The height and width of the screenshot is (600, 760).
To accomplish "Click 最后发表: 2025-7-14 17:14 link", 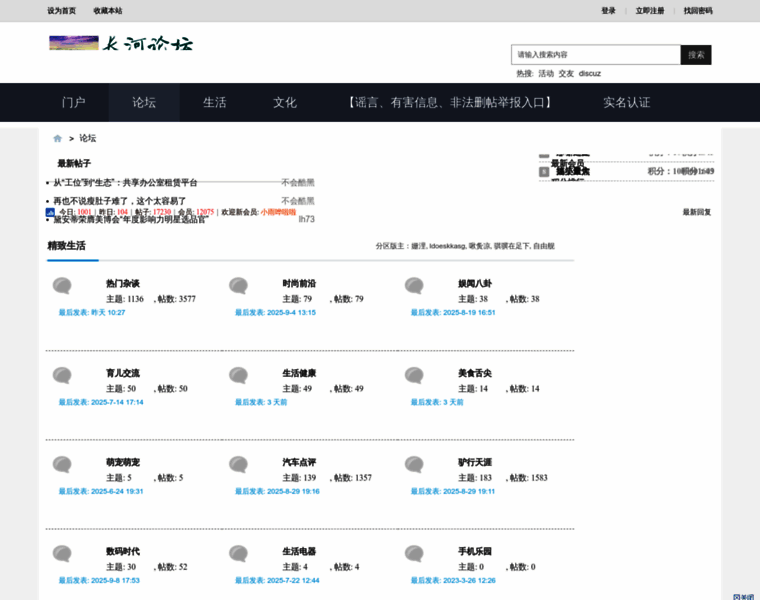I will point(101,402).
